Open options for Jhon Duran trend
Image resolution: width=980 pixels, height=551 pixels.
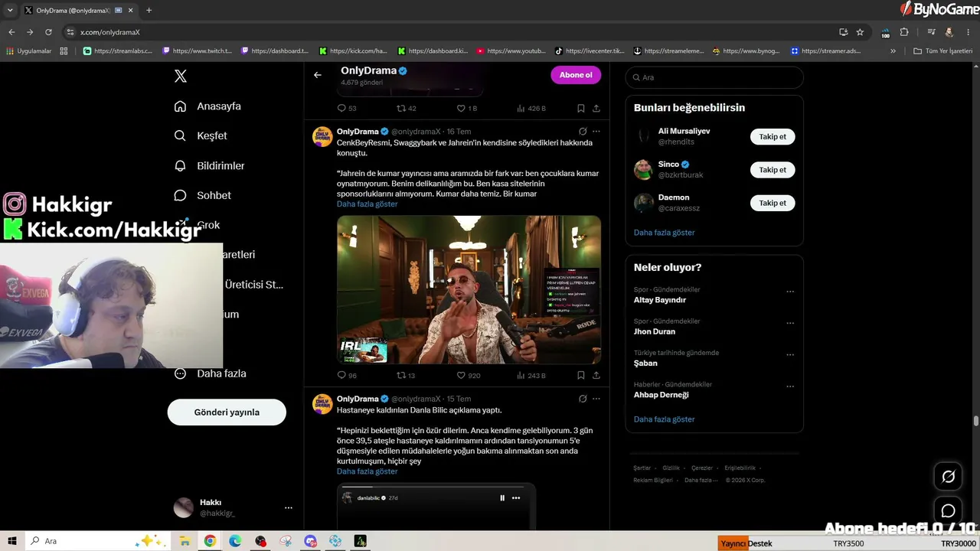pos(790,323)
